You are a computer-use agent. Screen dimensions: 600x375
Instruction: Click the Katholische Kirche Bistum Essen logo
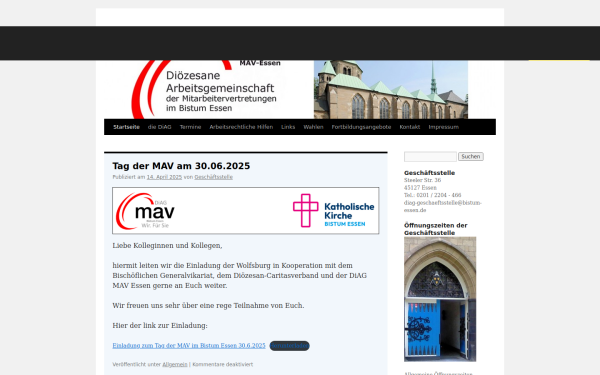pyautogui.click(x=334, y=210)
